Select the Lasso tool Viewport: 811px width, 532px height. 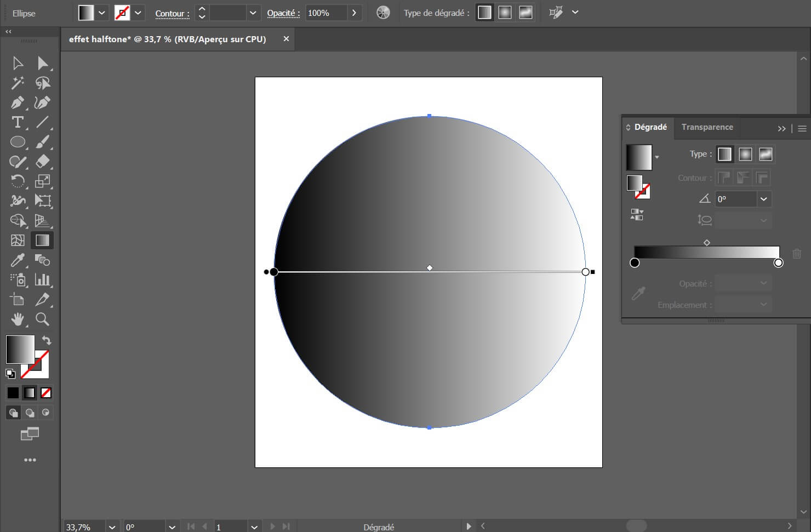tap(42, 83)
